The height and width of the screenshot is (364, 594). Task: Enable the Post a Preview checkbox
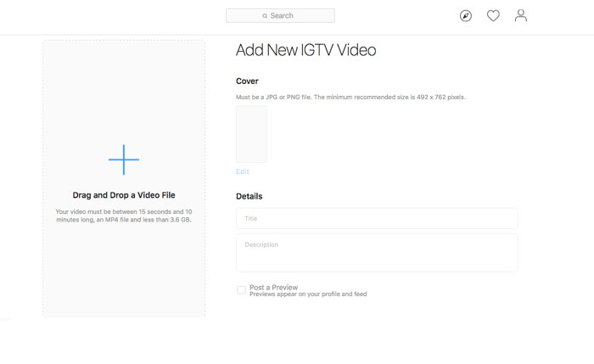(241, 290)
